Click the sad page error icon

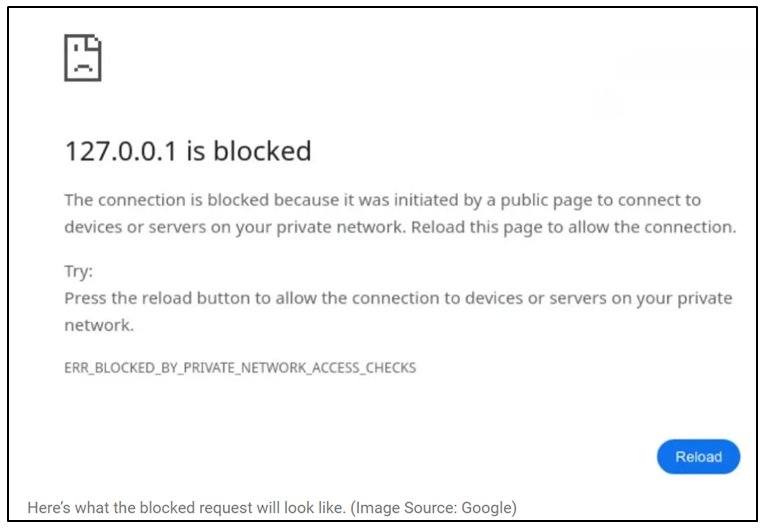pos(83,58)
